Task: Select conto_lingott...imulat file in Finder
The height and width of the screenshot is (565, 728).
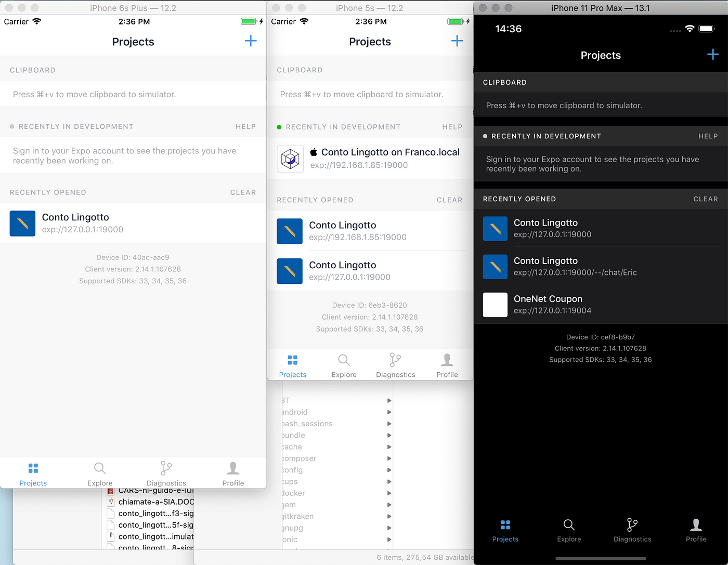Action: (x=150, y=536)
